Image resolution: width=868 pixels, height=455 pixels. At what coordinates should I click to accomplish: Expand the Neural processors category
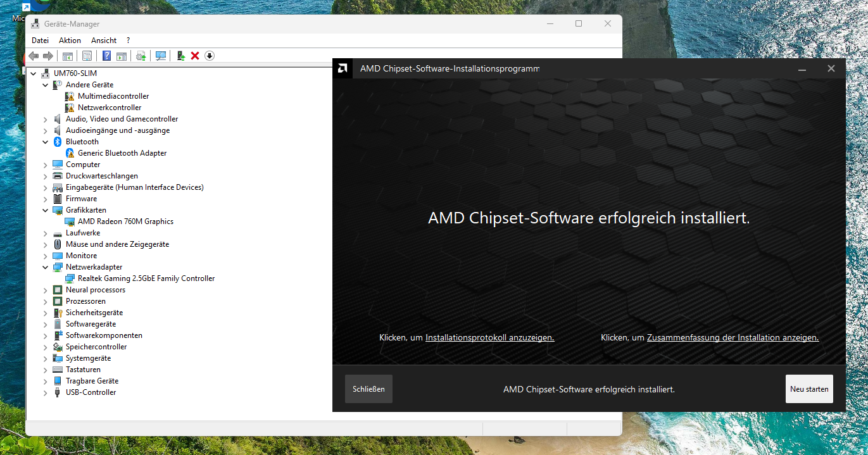[46, 290]
